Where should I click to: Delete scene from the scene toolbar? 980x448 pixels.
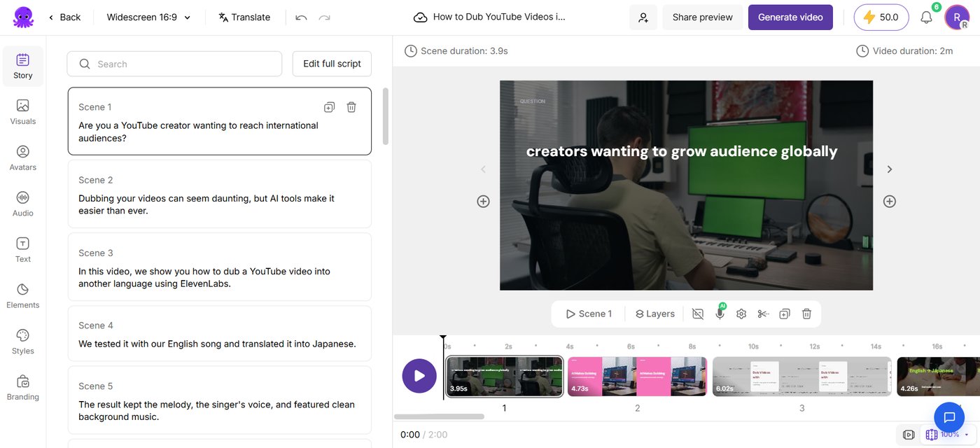(x=806, y=314)
